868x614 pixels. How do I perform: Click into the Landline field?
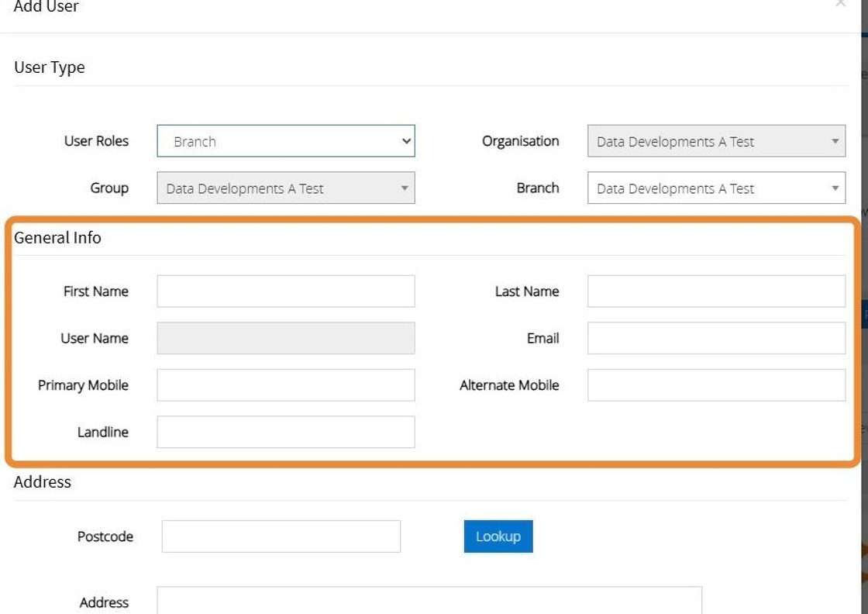pos(285,433)
